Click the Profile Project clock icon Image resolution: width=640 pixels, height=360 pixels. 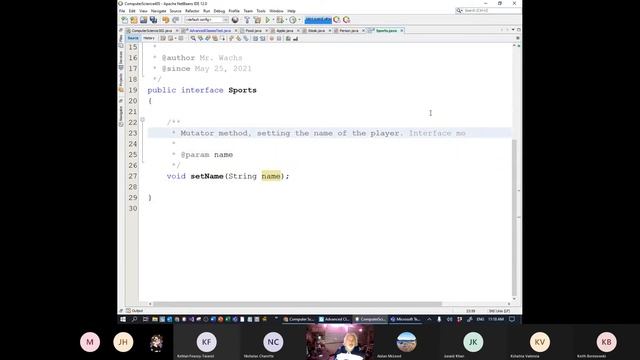tap(292, 20)
